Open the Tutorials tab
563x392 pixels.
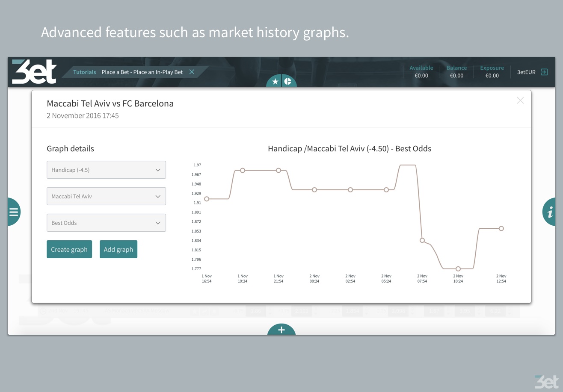[x=84, y=72]
